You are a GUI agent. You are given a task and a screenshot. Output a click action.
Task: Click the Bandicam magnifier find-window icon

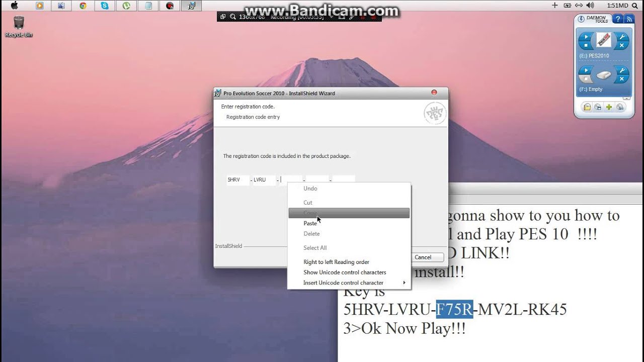click(x=233, y=17)
